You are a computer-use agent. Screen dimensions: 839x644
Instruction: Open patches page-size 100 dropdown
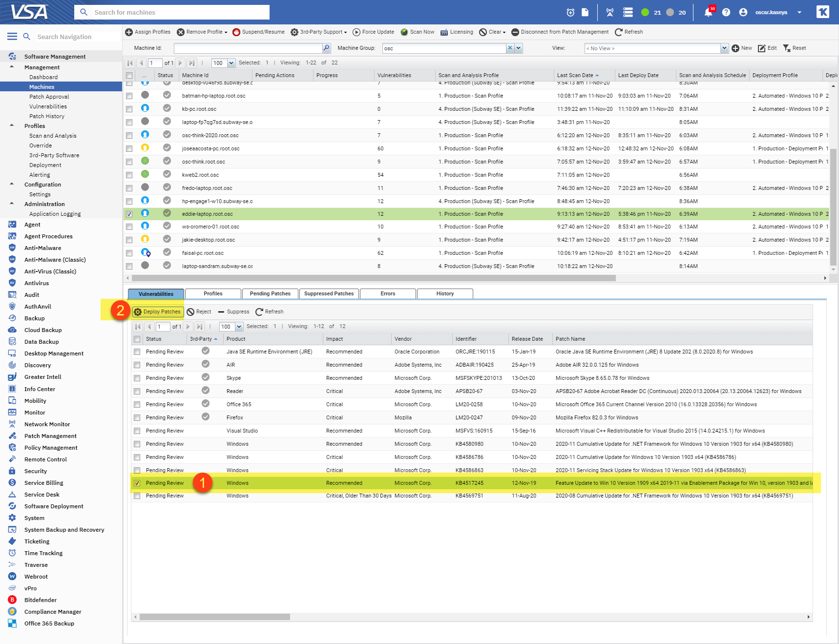pos(239,327)
